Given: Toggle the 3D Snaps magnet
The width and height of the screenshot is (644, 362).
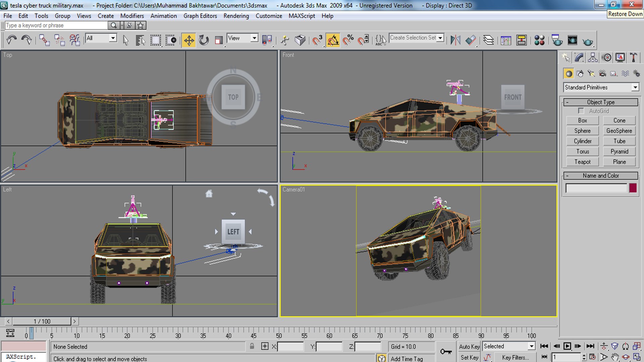Looking at the screenshot, I should pyautogui.click(x=317, y=40).
